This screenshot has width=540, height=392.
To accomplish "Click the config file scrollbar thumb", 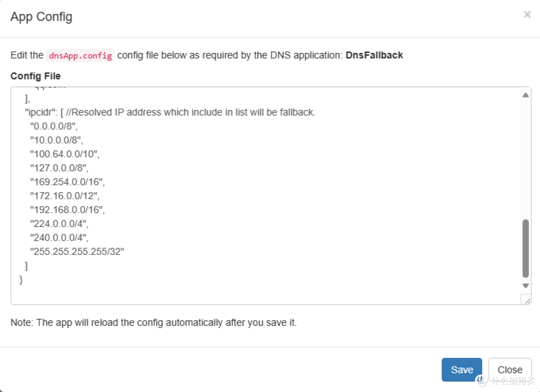I will coord(525,248).
